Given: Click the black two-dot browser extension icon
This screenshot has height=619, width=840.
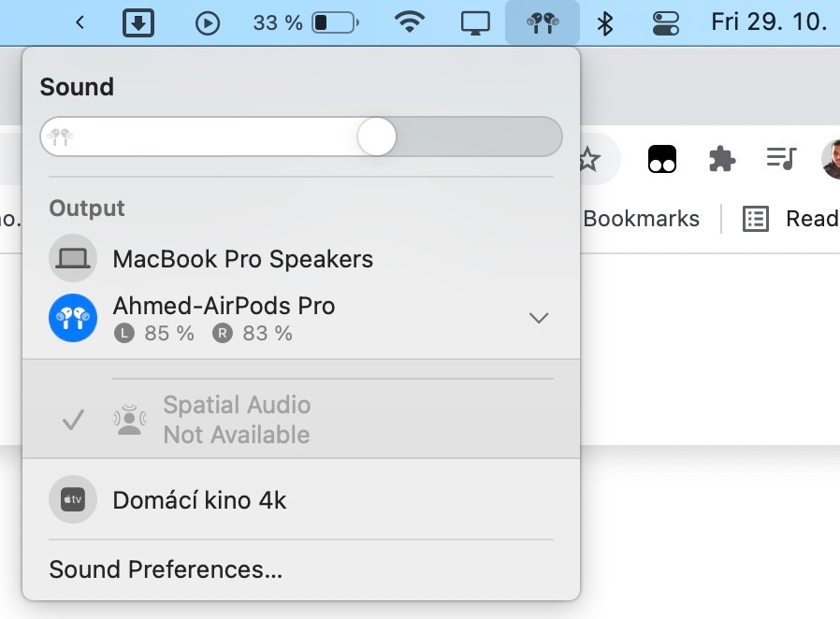Looking at the screenshot, I should [662, 159].
